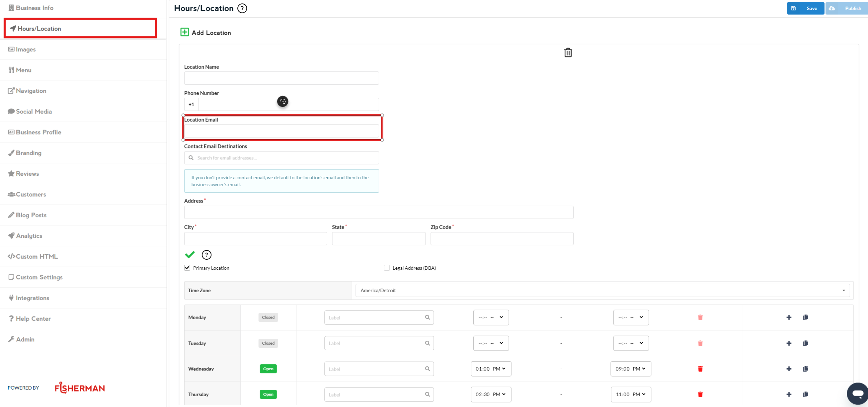Screen dimensions: 868x407
Task: Toggle Monday from Closed to open
Action: [268, 317]
